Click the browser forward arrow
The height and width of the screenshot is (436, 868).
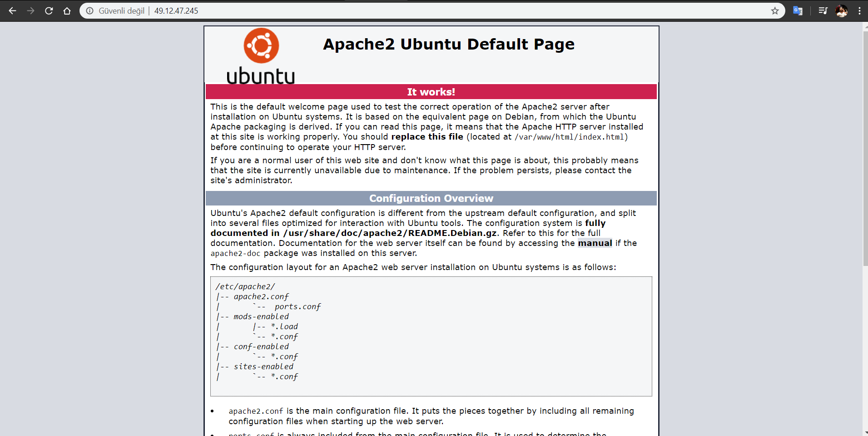click(30, 11)
